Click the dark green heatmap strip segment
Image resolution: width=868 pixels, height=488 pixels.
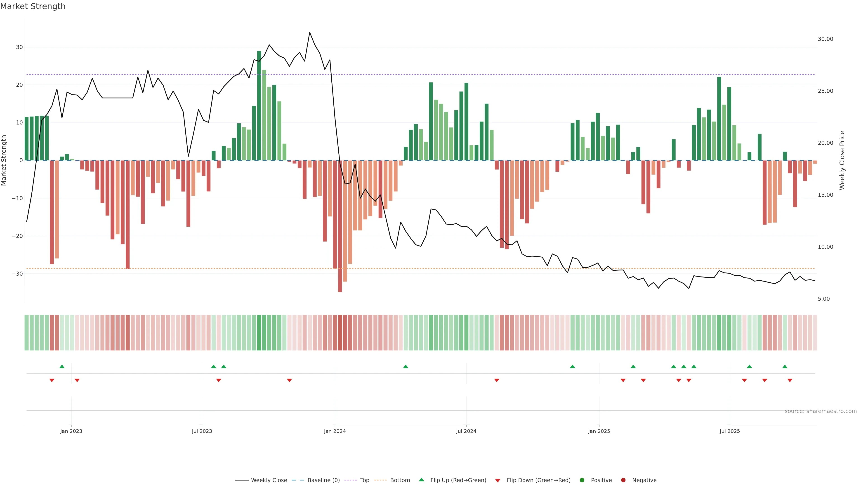(x=259, y=333)
